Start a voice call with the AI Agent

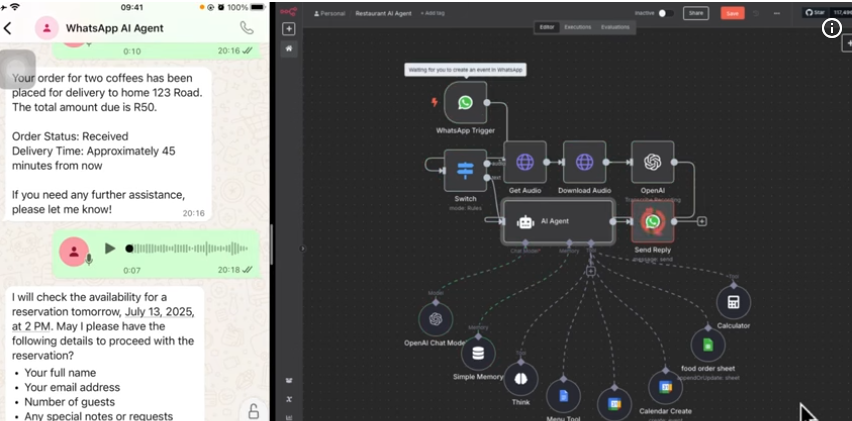(246, 28)
